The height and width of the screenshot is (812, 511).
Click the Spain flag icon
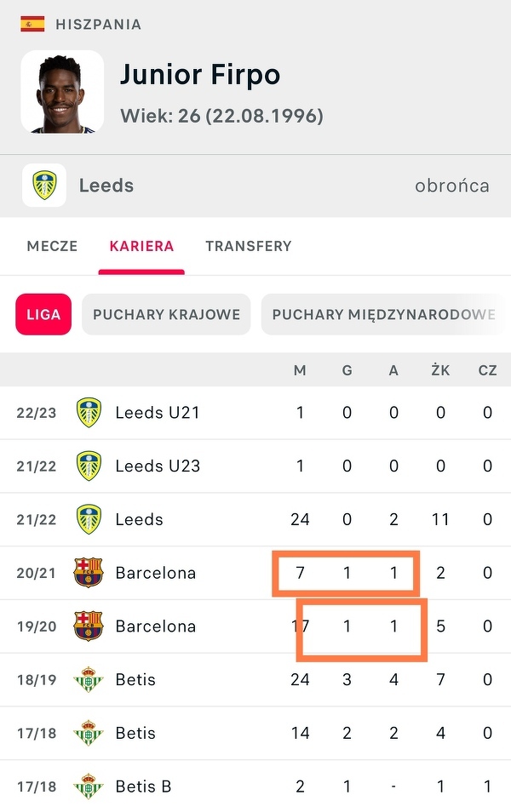click(x=32, y=24)
